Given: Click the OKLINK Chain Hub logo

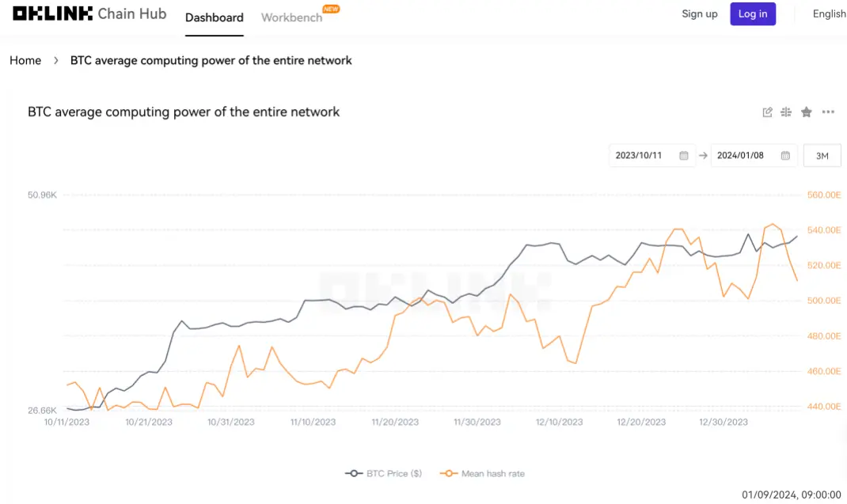Looking at the screenshot, I should coord(89,14).
